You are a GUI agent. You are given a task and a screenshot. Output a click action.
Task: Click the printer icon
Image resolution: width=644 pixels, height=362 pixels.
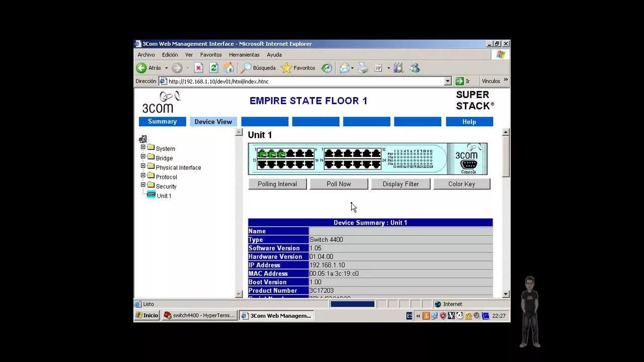point(363,68)
